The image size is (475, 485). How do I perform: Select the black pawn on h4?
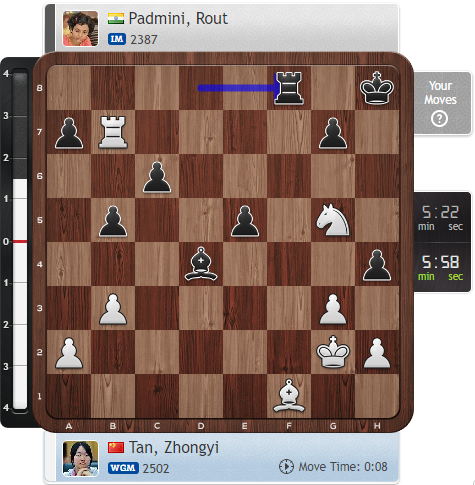coord(377,265)
